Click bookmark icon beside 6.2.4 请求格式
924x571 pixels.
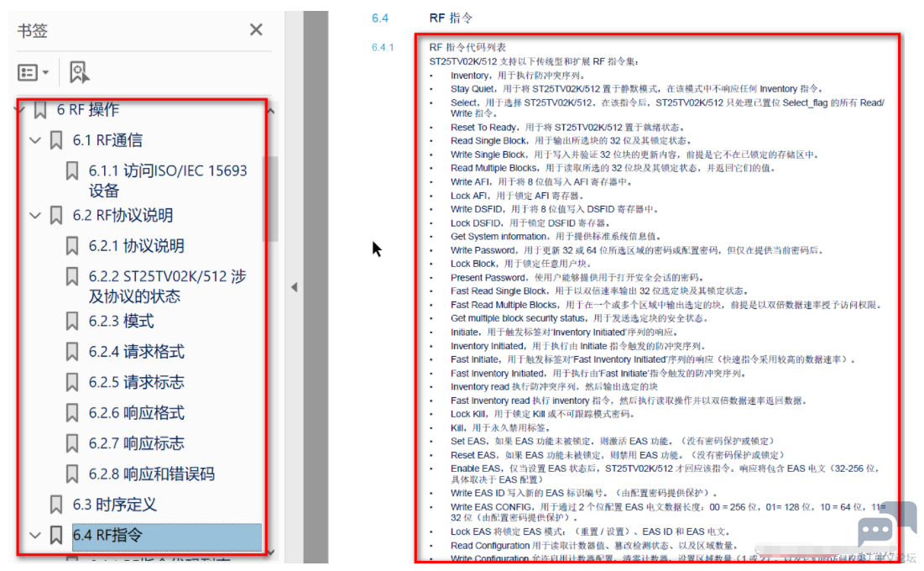tap(72, 352)
